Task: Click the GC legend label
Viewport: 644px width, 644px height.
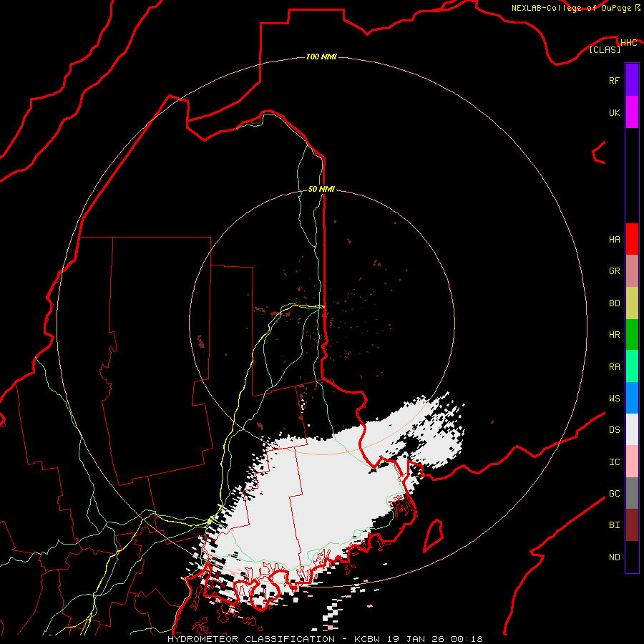Action: pyautogui.click(x=614, y=494)
